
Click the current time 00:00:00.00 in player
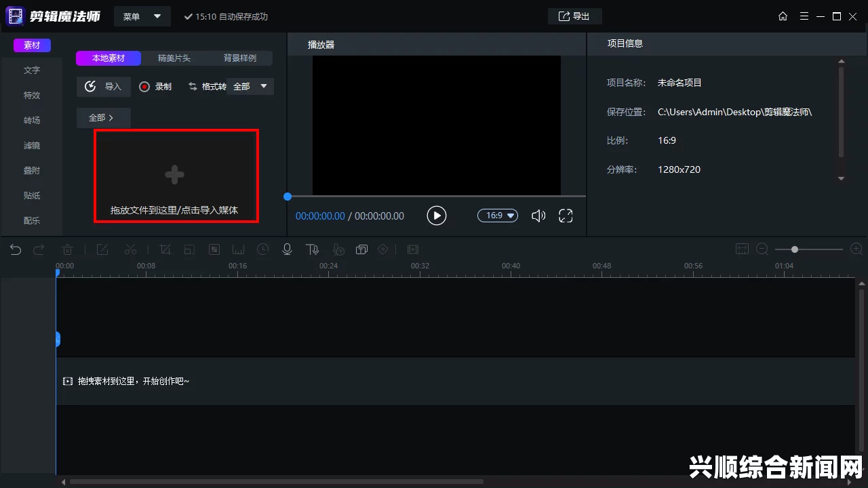coord(320,216)
